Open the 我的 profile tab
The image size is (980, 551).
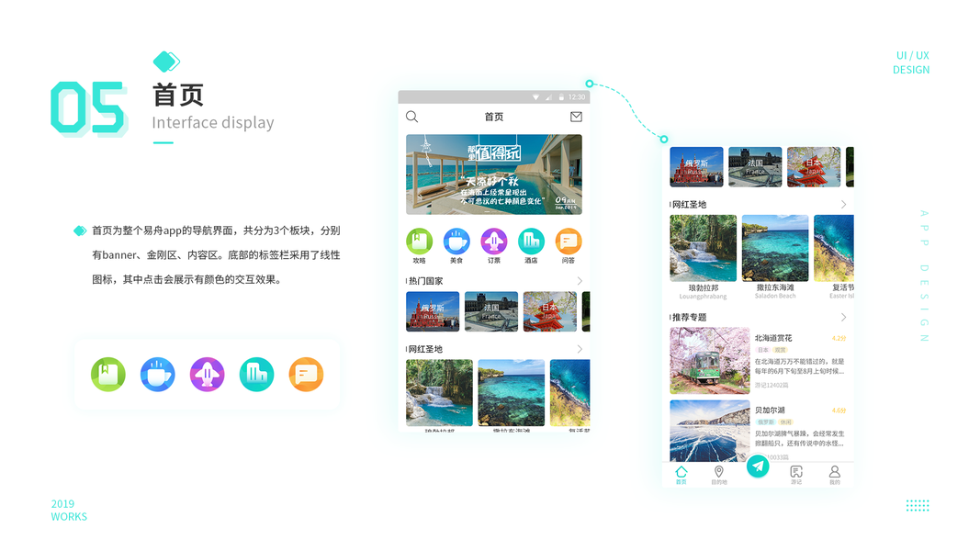coord(834,475)
